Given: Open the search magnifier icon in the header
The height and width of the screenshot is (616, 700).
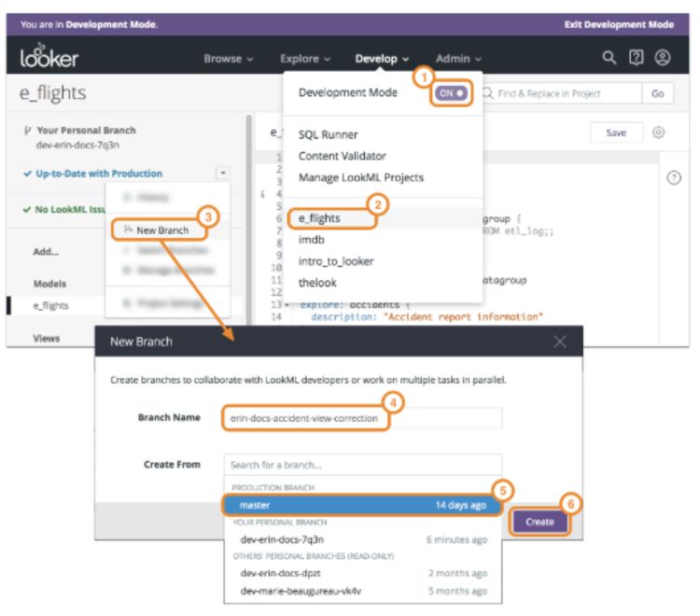Looking at the screenshot, I should [x=609, y=58].
